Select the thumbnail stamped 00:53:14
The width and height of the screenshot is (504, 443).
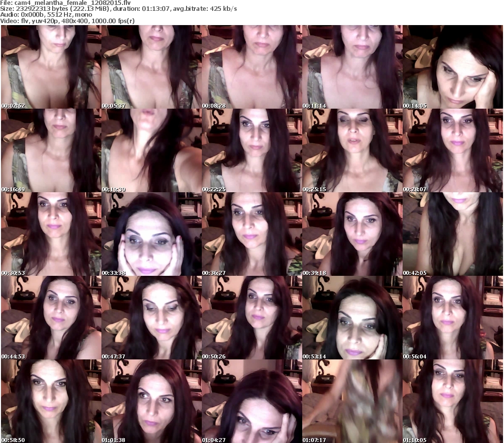click(352, 318)
